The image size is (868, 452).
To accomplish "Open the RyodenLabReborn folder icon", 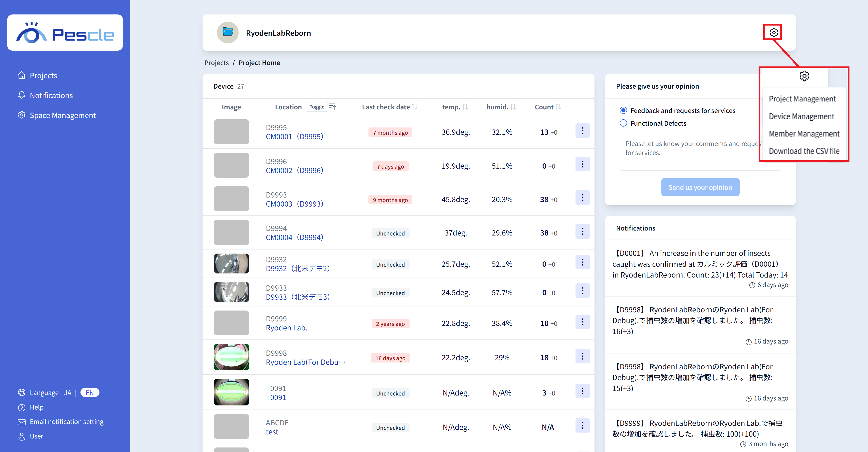I will tap(228, 33).
